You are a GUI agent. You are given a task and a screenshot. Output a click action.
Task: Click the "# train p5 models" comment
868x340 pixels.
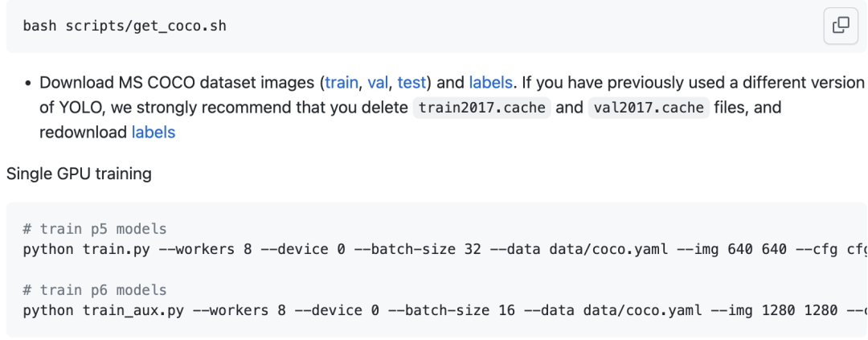point(95,229)
